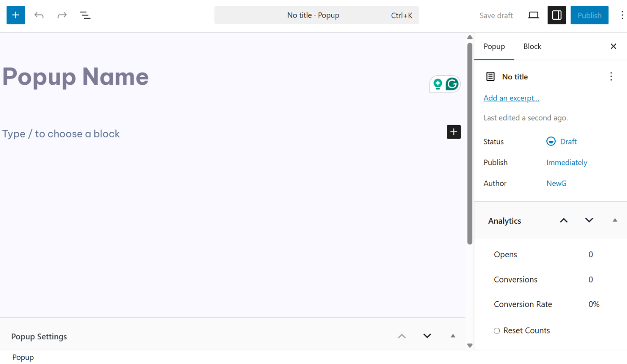Collapse the Popup Settings panel triangle
The width and height of the screenshot is (627, 364).
coord(453,336)
